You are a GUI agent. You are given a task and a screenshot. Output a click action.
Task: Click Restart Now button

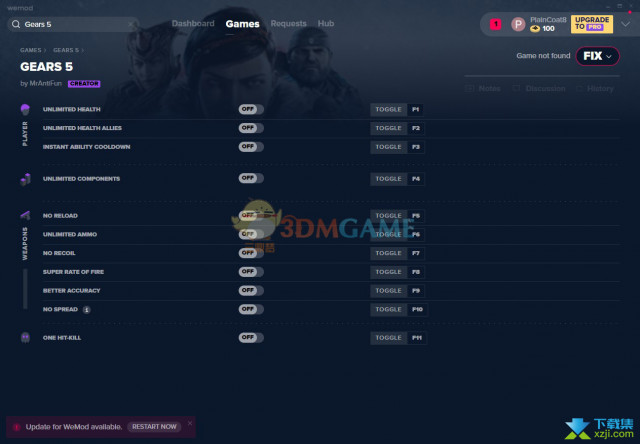pyautogui.click(x=154, y=427)
